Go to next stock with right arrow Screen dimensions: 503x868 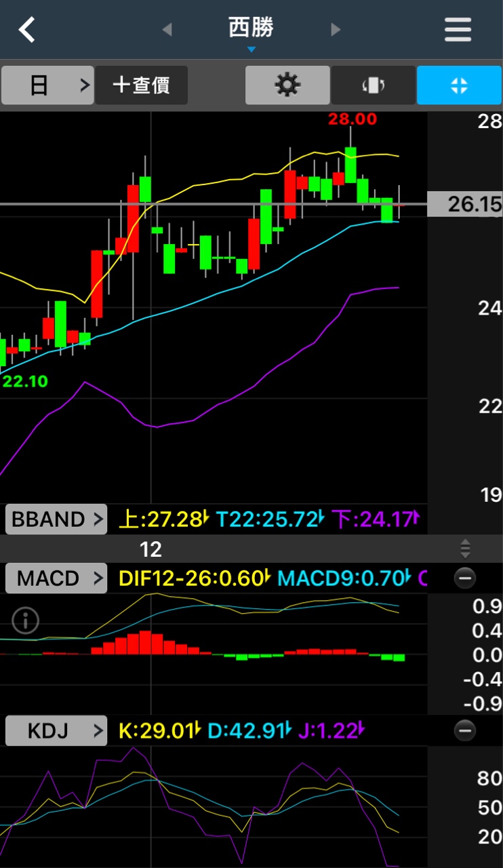335,30
